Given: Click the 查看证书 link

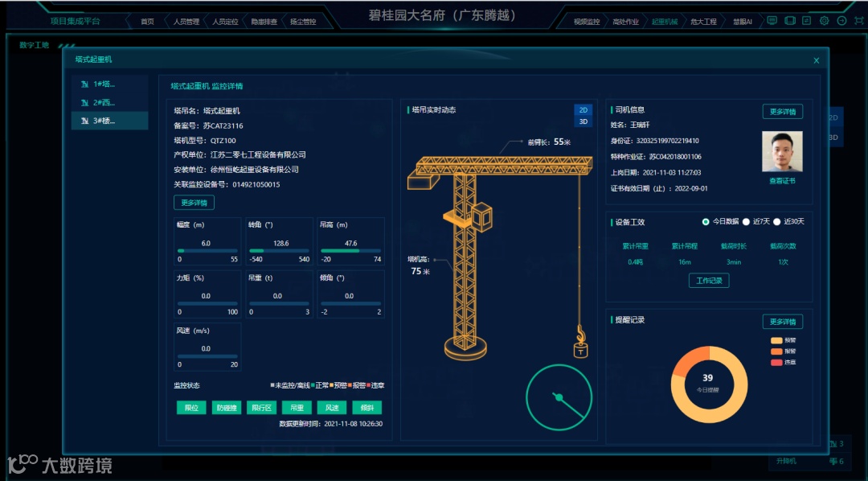Looking at the screenshot, I should [x=782, y=181].
